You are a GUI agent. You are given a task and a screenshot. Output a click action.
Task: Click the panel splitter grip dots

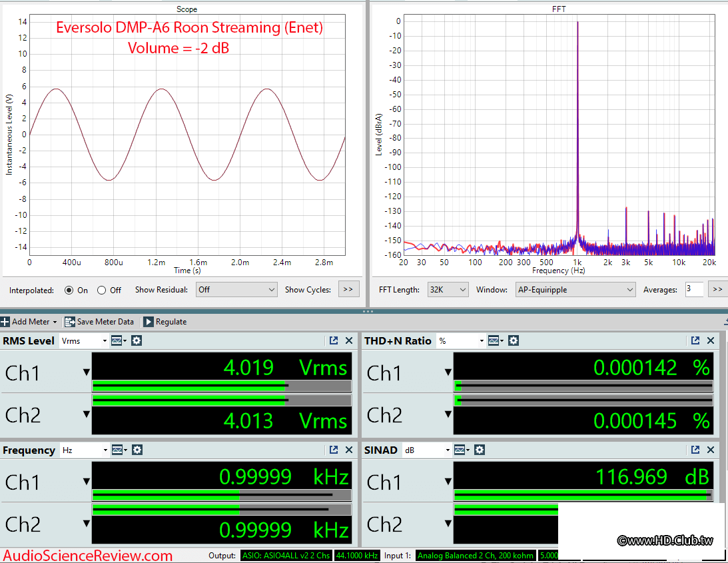(x=368, y=311)
